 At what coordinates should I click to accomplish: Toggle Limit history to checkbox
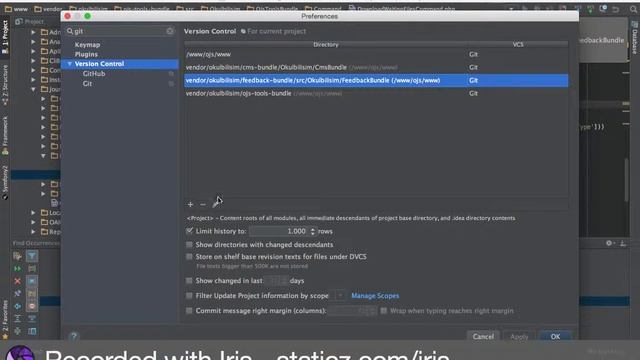[189, 231]
